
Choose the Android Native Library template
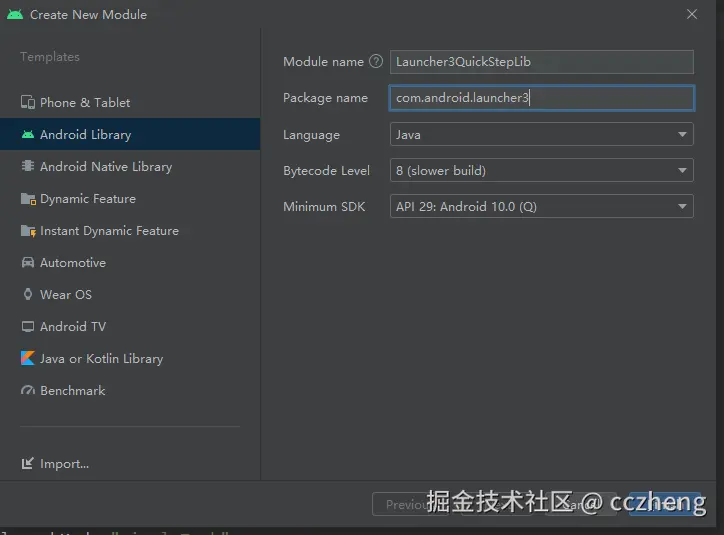(x=130, y=166)
